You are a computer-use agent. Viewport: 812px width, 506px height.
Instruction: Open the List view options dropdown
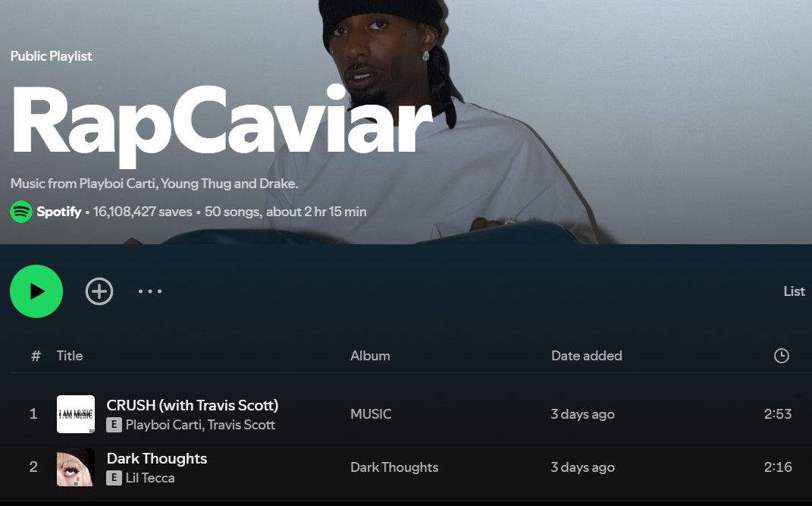[794, 291]
